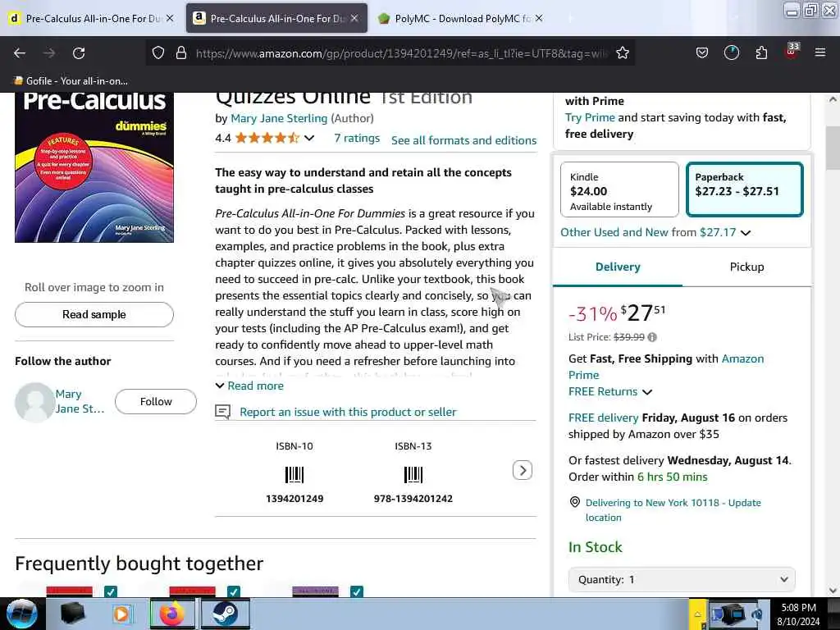Open the Extensions puzzle icon
The width and height of the screenshot is (840, 630).
pyautogui.click(x=761, y=53)
